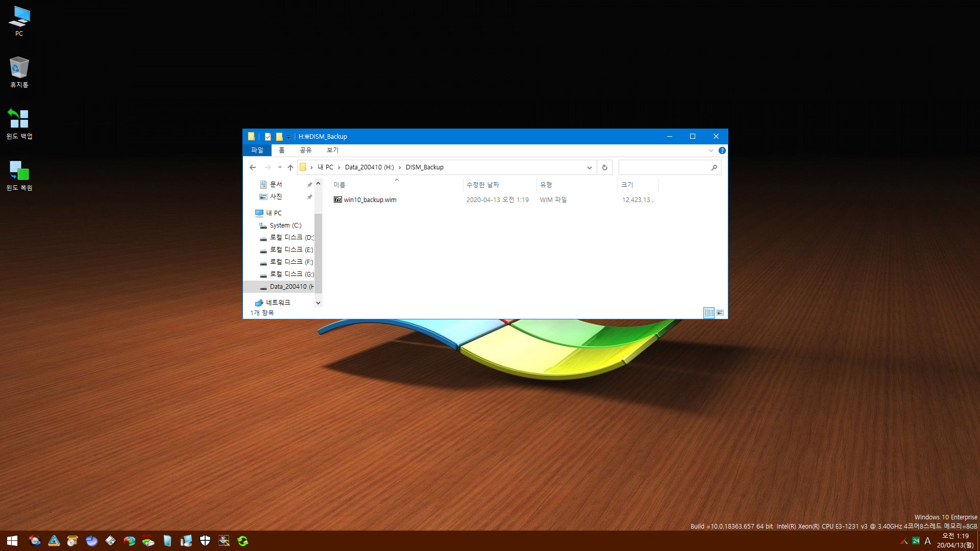Open the Windows tools wrench taskbar icon

[224, 541]
